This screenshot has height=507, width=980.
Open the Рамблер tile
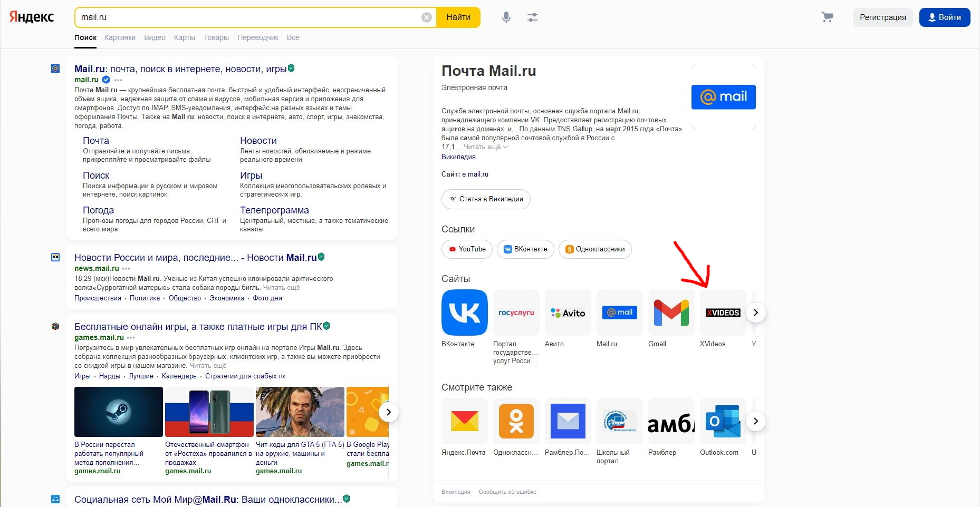click(671, 421)
